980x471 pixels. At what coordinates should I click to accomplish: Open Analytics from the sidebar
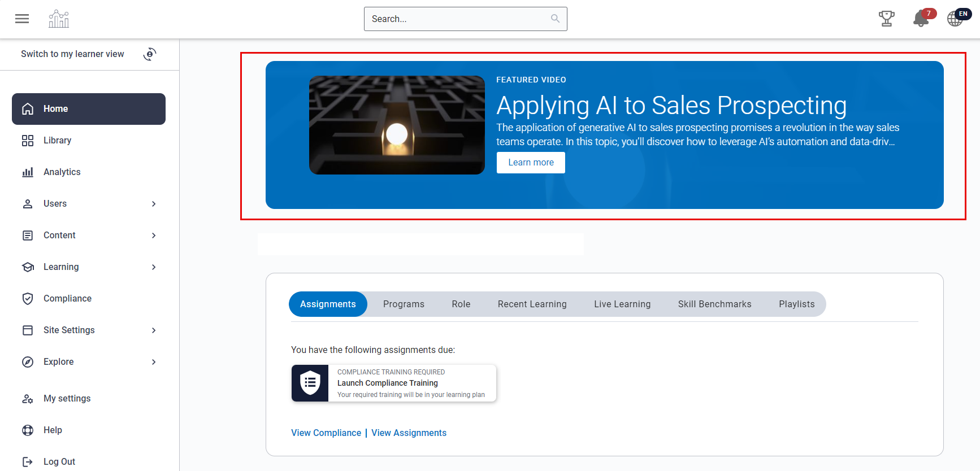tap(62, 172)
